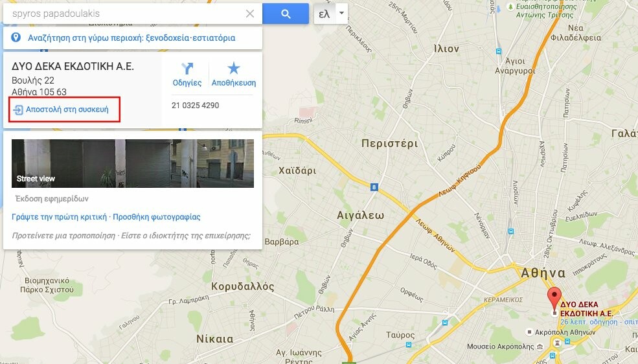Open the ελ input language dropdown arrow
The height and width of the screenshot is (364, 638).
(342, 14)
